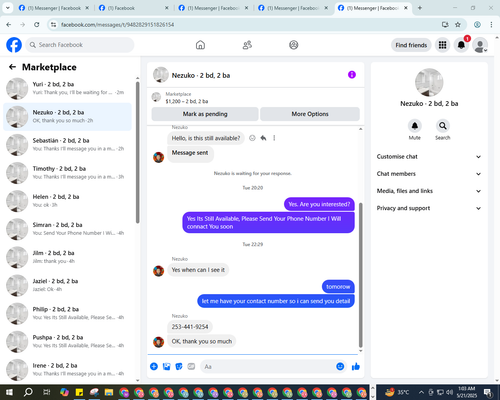
Task: Open the tab search dropdown in Chrome
Action: [x=7, y=8]
